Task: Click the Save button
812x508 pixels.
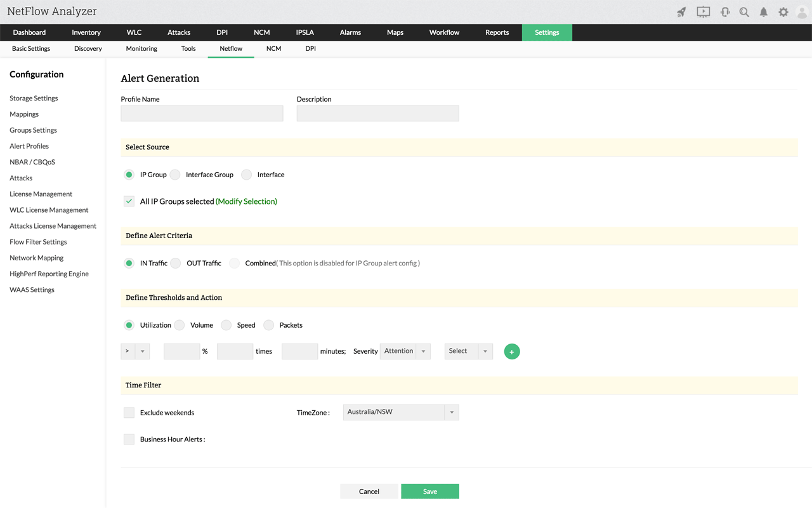Action: coord(430,491)
